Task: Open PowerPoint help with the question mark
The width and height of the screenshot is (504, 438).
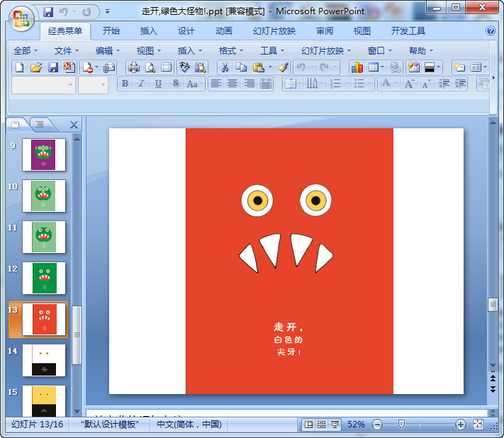Action: point(491,31)
